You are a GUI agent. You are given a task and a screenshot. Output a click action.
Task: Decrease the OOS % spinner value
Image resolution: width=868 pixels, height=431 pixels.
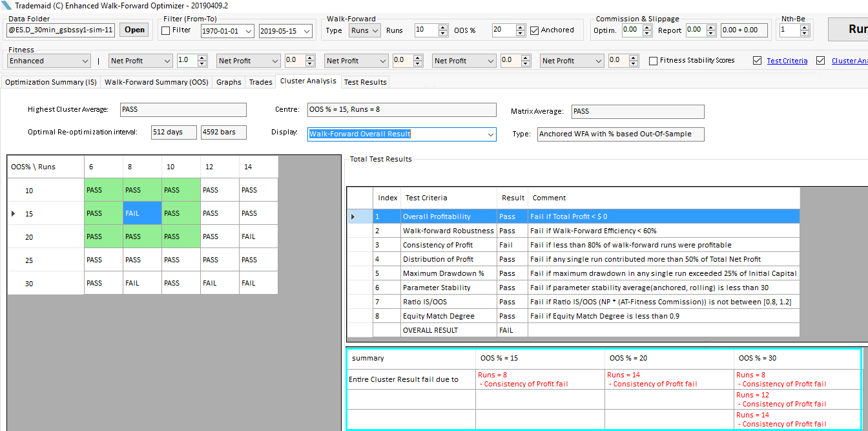click(521, 33)
